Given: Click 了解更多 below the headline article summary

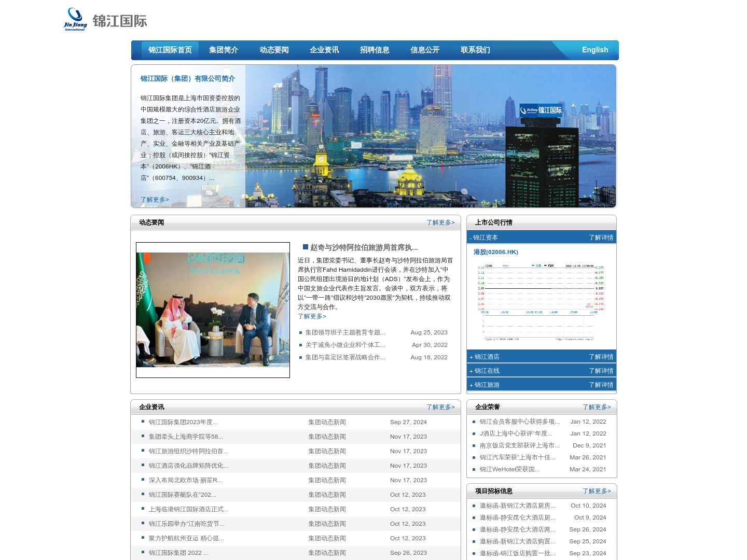Looking at the screenshot, I should 312,316.
